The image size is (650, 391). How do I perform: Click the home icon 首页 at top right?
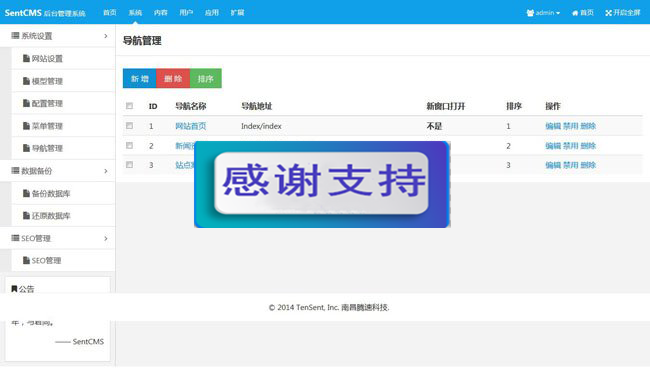(x=575, y=13)
